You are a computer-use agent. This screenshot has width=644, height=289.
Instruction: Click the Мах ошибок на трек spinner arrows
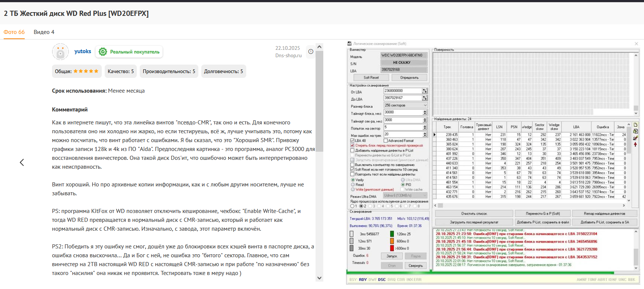[x=425, y=135]
